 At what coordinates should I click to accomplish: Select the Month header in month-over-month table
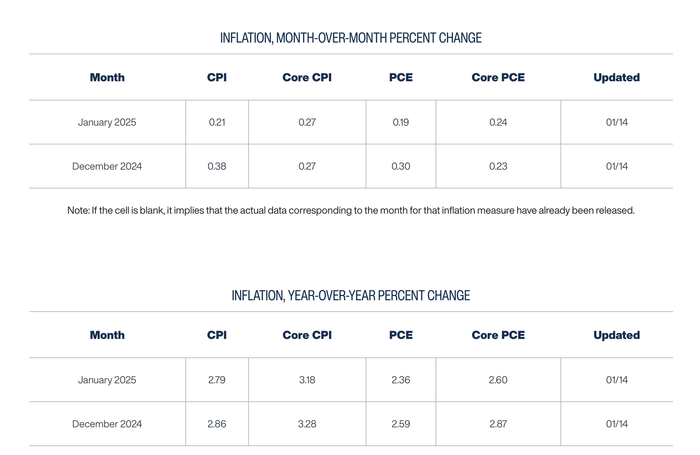point(107,78)
